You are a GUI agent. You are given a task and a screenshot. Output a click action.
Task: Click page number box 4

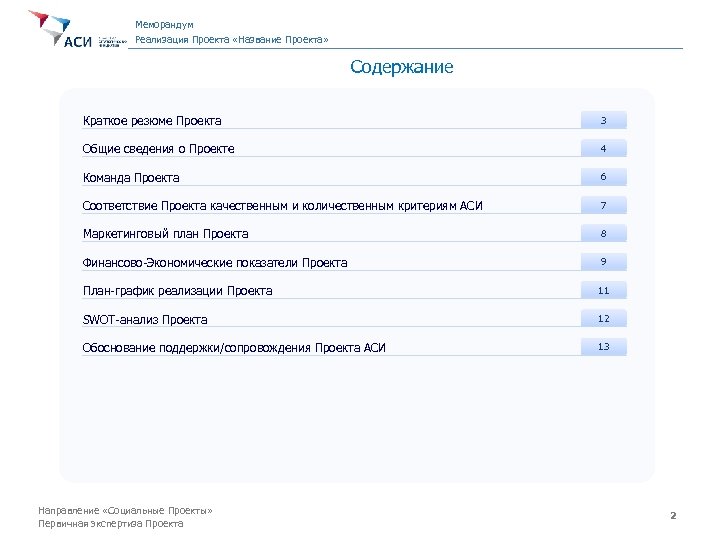click(x=603, y=148)
